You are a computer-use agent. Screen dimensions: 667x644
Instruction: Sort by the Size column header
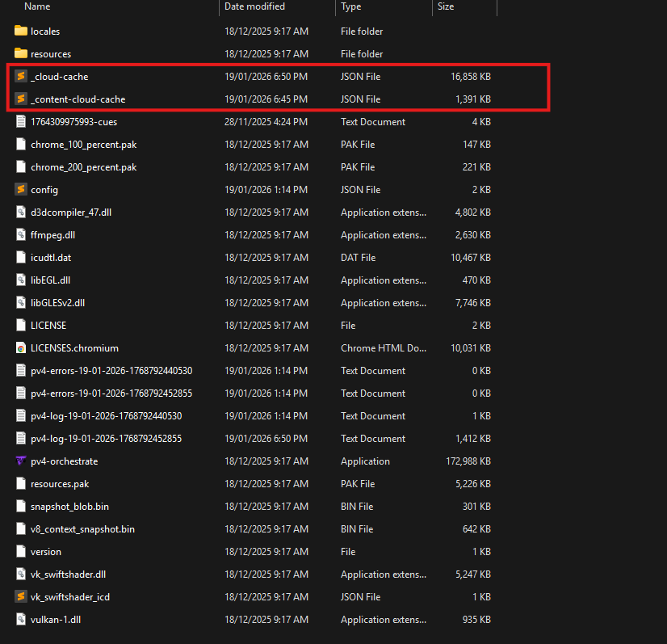[x=446, y=6]
